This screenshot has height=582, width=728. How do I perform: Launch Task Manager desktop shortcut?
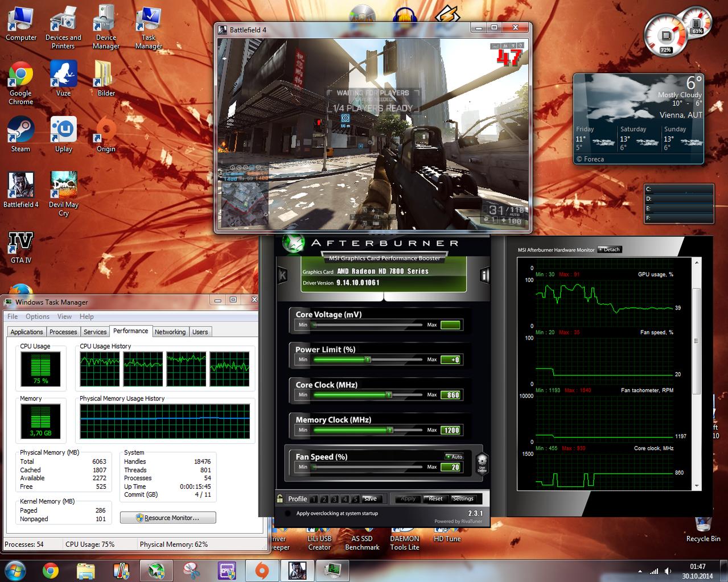pyautogui.click(x=149, y=27)
